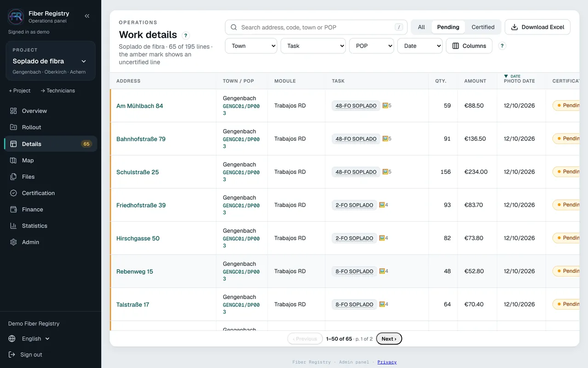Open the Rebenweg 15 address
Image resolution: width=588 pixels, height=368 pixels.
135,271
